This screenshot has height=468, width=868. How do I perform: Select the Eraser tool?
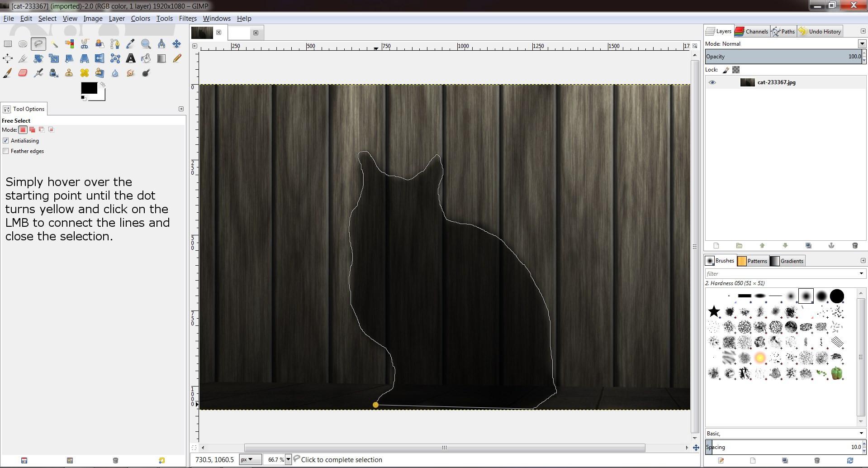click(x=23, y=73)
